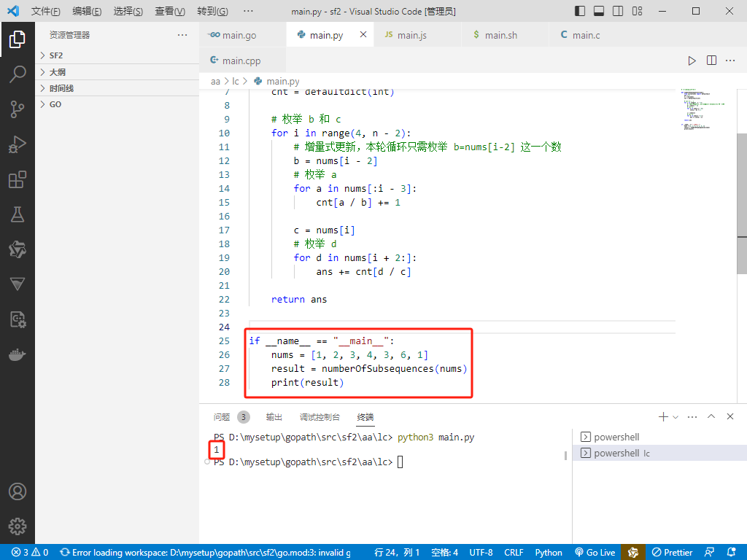Select language mode Python in status bar

[549, 553]
